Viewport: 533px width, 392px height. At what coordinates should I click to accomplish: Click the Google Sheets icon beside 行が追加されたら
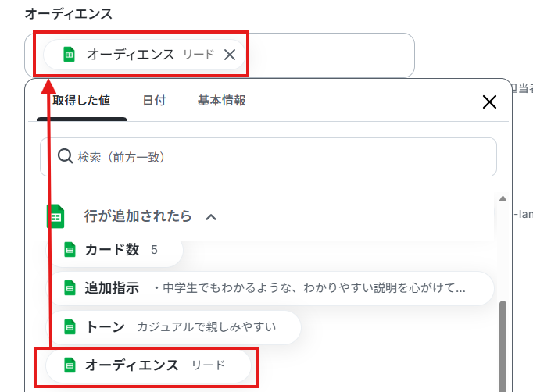pos(55,216)
